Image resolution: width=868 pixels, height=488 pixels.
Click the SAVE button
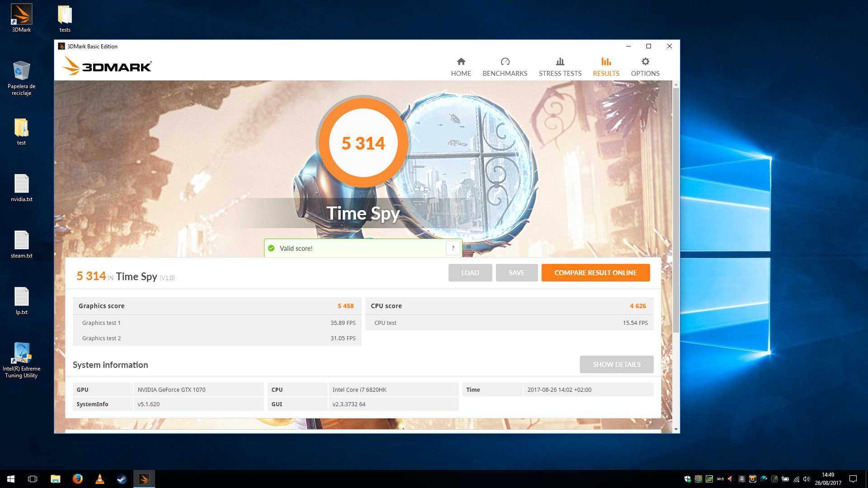[517, 272]
